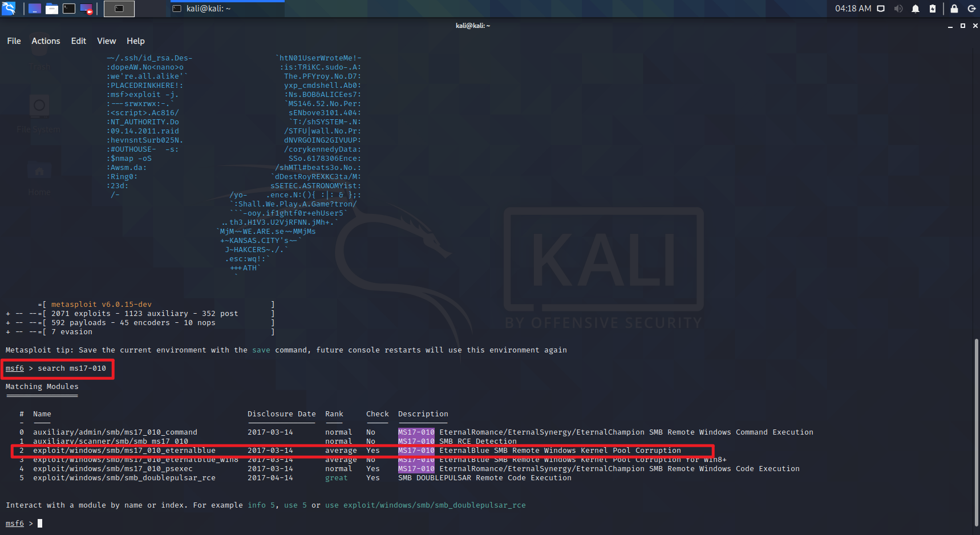Click 'exploit/windows/smb/ms17_010_psexec' module name

point(113,469)
